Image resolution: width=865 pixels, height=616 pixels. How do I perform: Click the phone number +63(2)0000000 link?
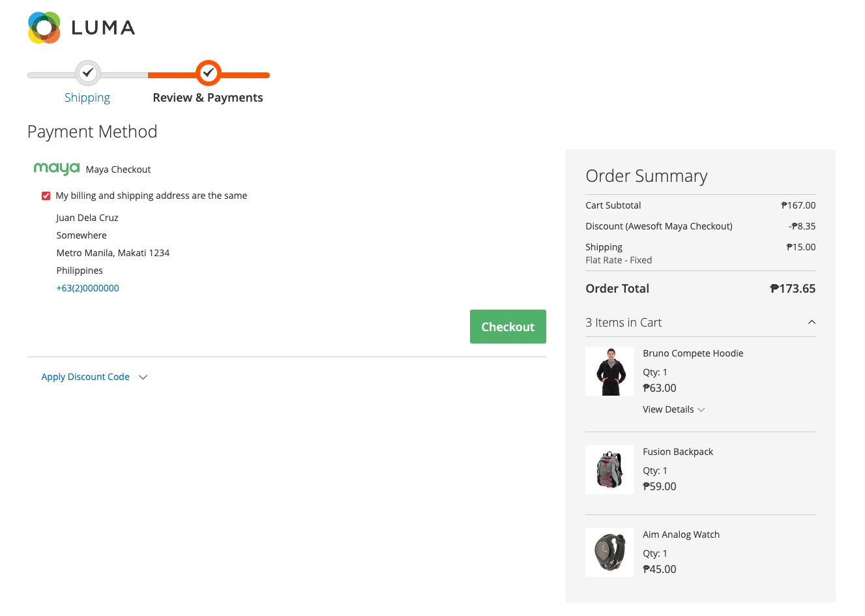87,288
